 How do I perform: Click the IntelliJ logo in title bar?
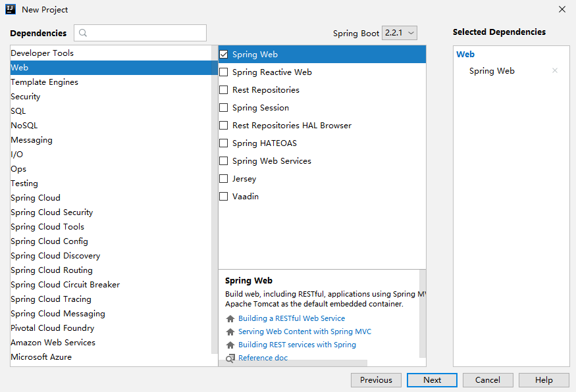11,9
